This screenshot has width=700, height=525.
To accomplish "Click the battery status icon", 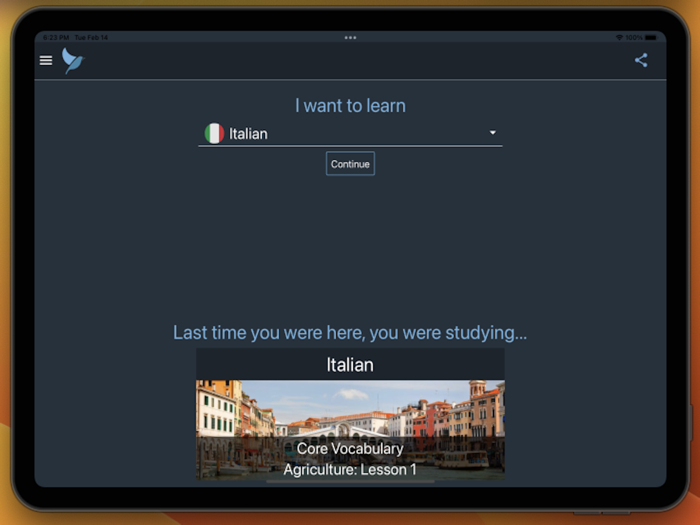I will pyautogui.click(x=651, y=38).
